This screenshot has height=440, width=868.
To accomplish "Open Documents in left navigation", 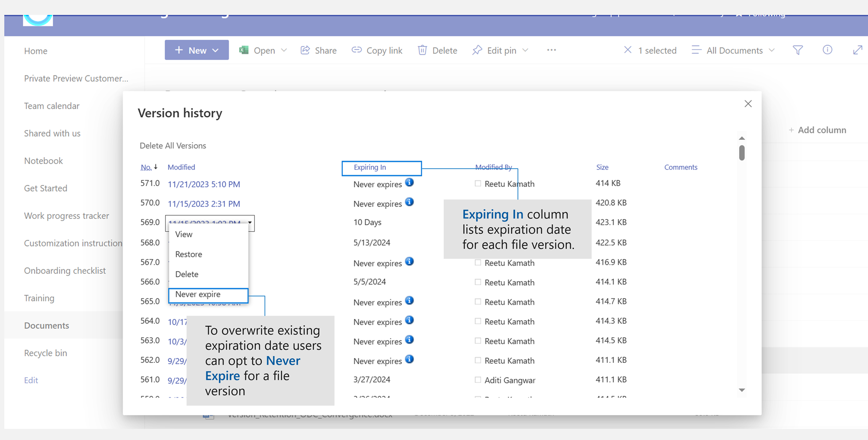I will pyautogui.click(x=46, y=326).
